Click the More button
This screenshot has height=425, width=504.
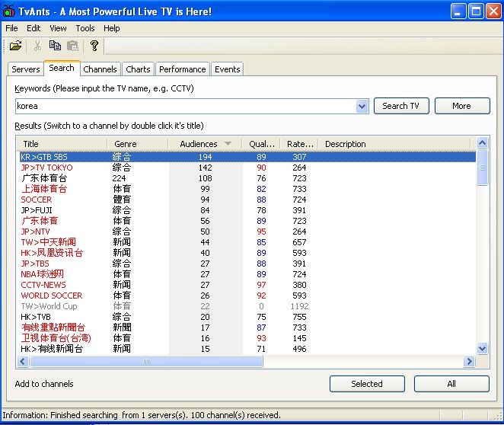point(462,106)
